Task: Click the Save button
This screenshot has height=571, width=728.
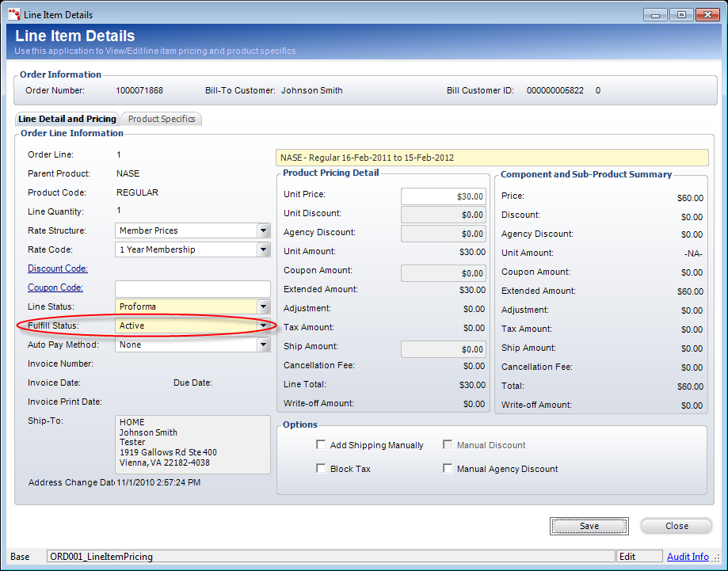Action: pos(589,526)
